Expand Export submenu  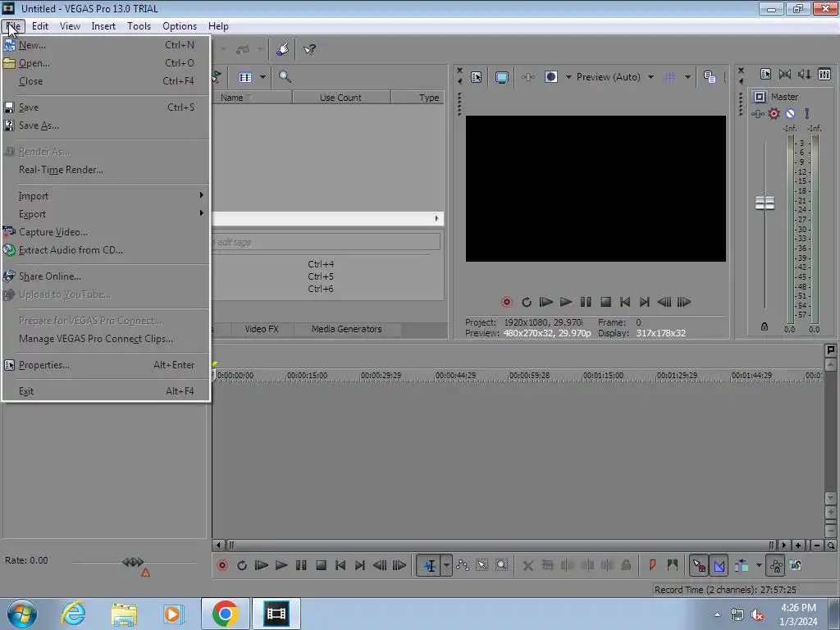(x=105, y=214)
